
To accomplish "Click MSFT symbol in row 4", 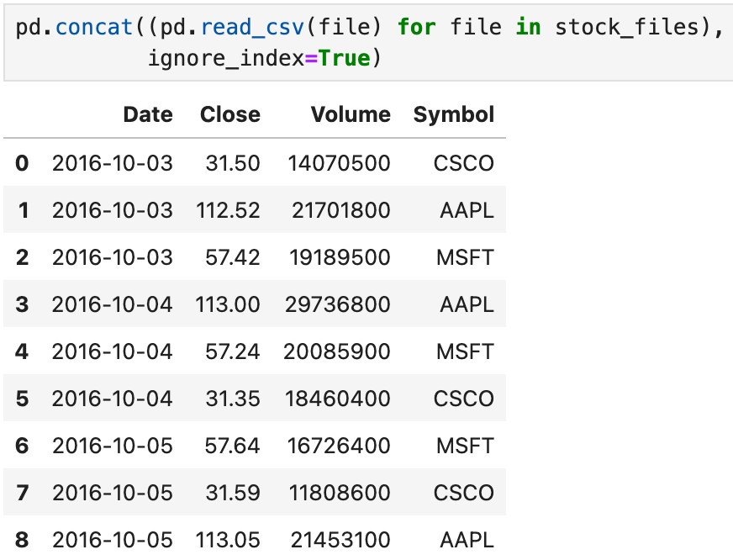I will tap(465, 351).
